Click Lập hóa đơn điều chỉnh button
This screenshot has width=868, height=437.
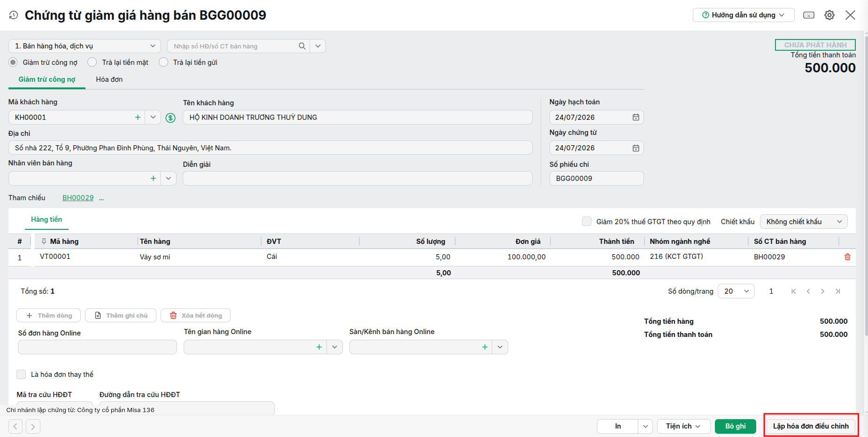click(x=811, y=426)
